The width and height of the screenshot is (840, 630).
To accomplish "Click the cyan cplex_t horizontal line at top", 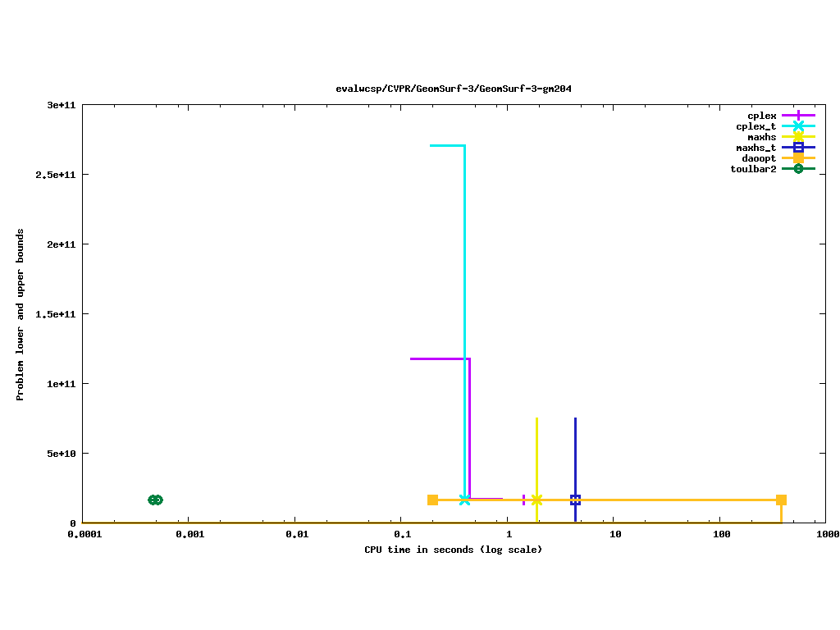I will [447, 145].
